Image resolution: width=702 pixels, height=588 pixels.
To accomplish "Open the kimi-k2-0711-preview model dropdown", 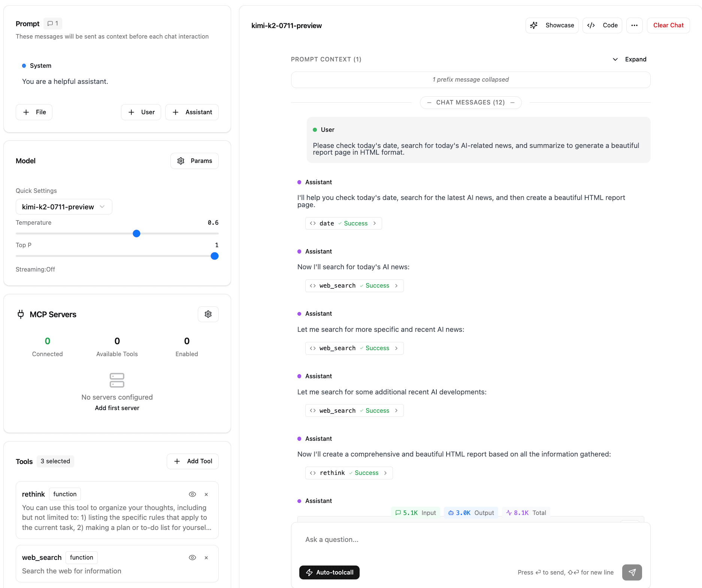I will (x=64, y=207).
